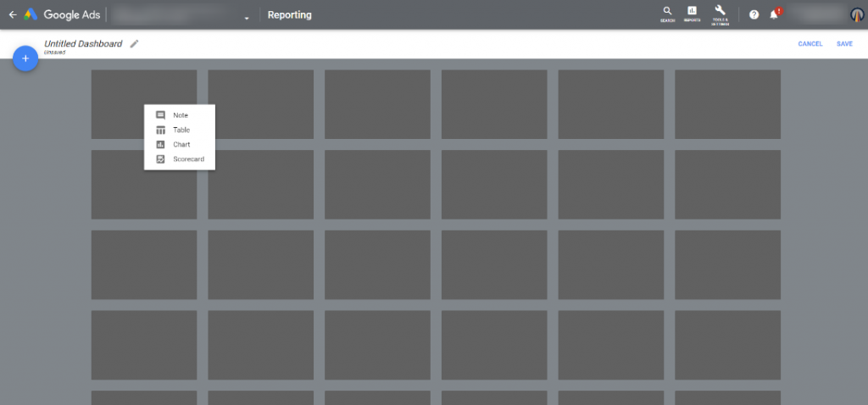Select Note from the add menu
The image size is (868, 405).
(x=180, y=115)
